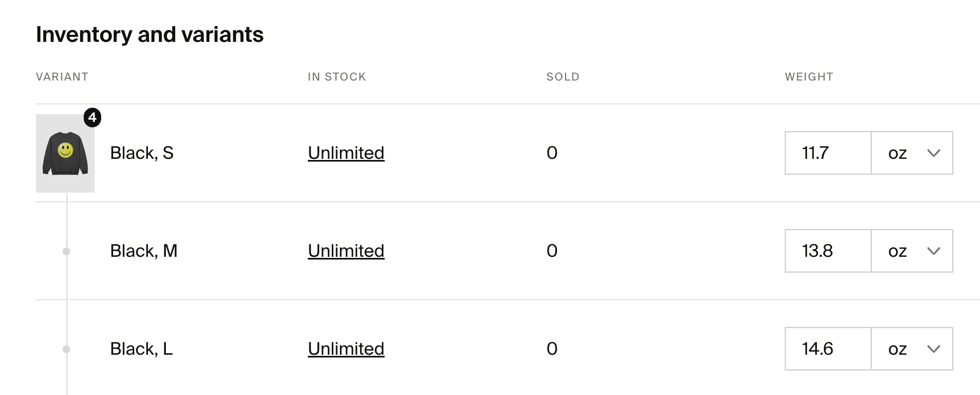
Task: Click the WEIGHT column header
Action: 809,77
